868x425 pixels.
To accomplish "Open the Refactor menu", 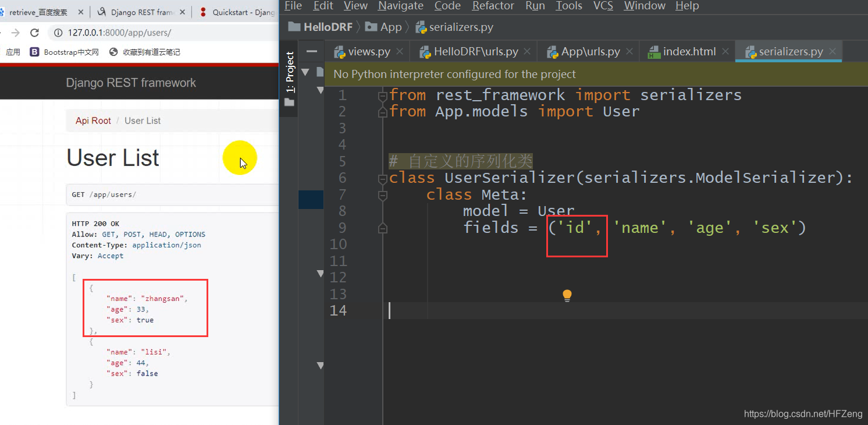I will (493, 6).
